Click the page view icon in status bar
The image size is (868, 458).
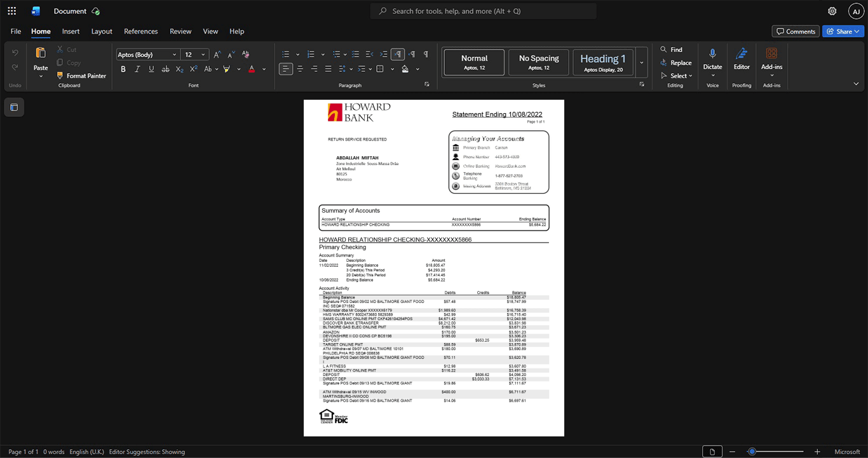(x=712, y=452)
